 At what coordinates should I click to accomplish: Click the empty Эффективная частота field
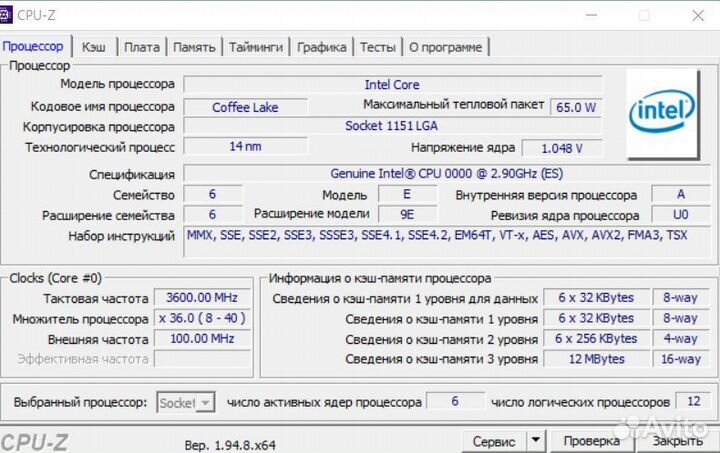click(202, 359)
